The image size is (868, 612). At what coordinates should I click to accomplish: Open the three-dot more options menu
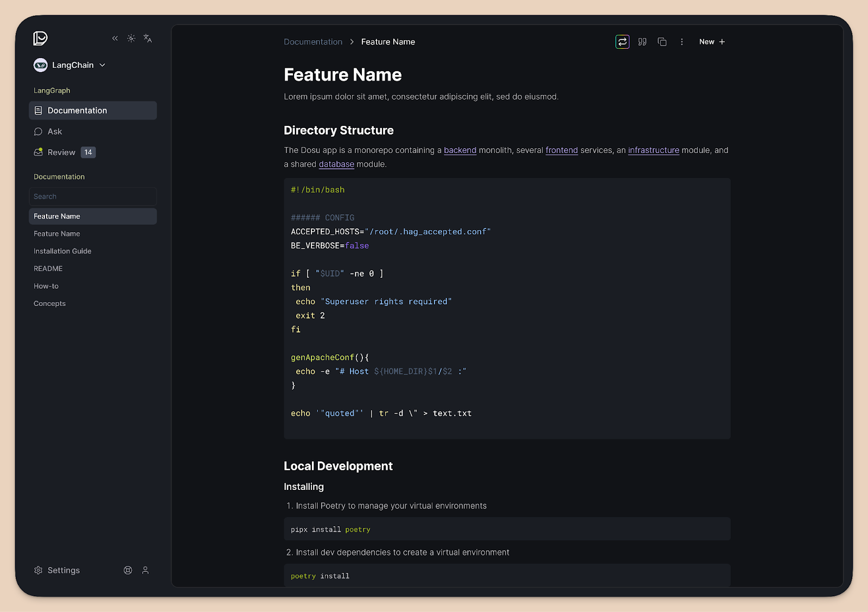pyautogui.click(x=682, y=42)
